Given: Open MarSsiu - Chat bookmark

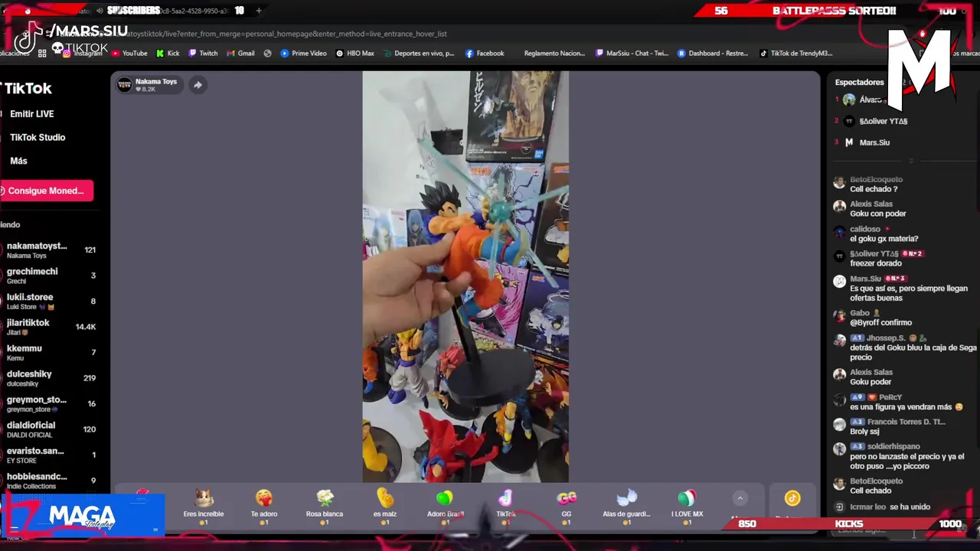Looking at the screenshot, I should (632, 54).
